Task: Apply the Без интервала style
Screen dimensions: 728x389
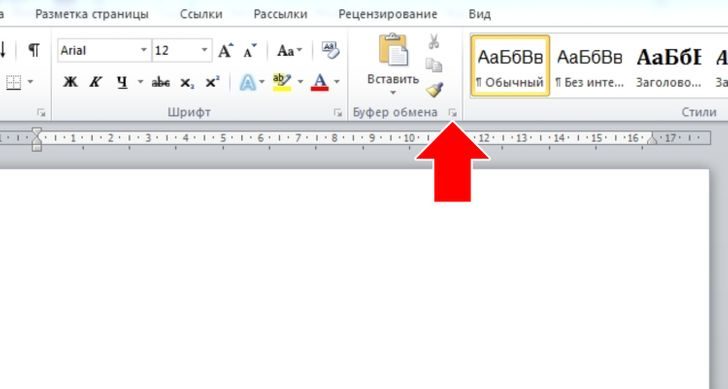Action: coord(590,66)
